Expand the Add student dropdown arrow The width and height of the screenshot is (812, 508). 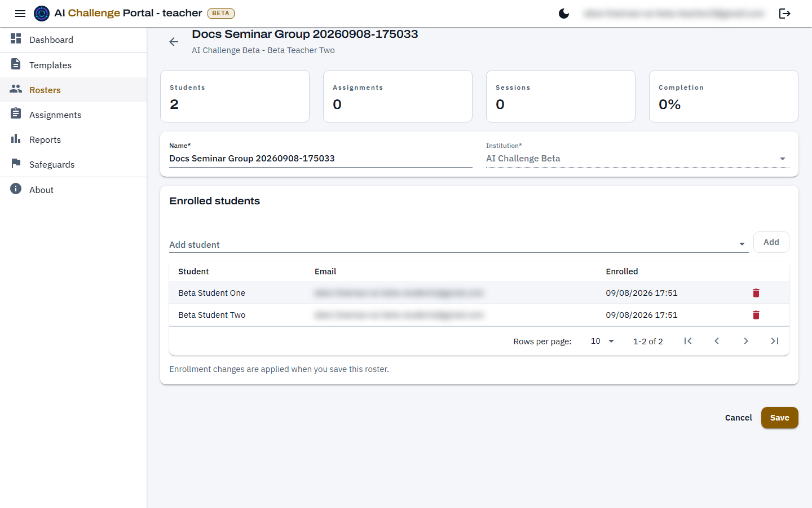pyautogui.click(x=742, y=244)
